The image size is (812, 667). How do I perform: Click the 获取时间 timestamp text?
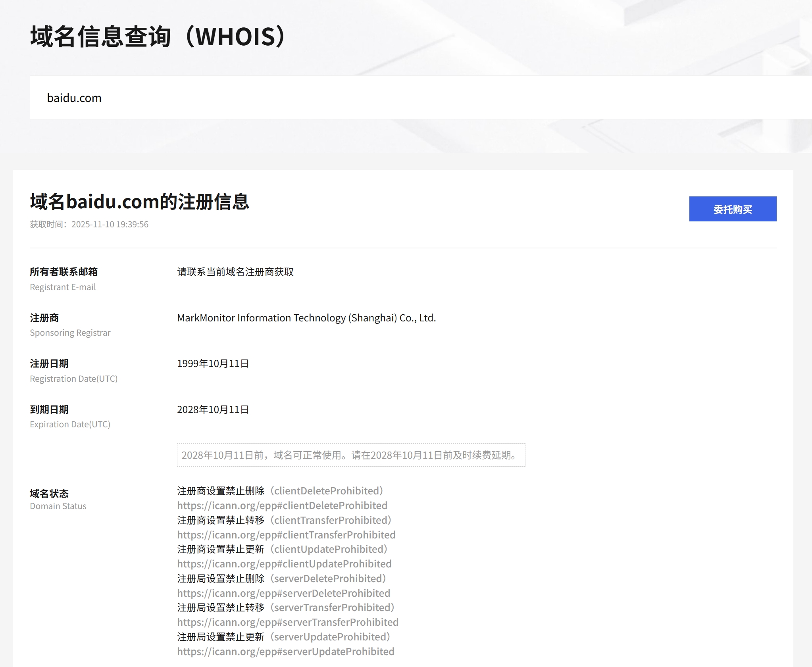(89, 225)
